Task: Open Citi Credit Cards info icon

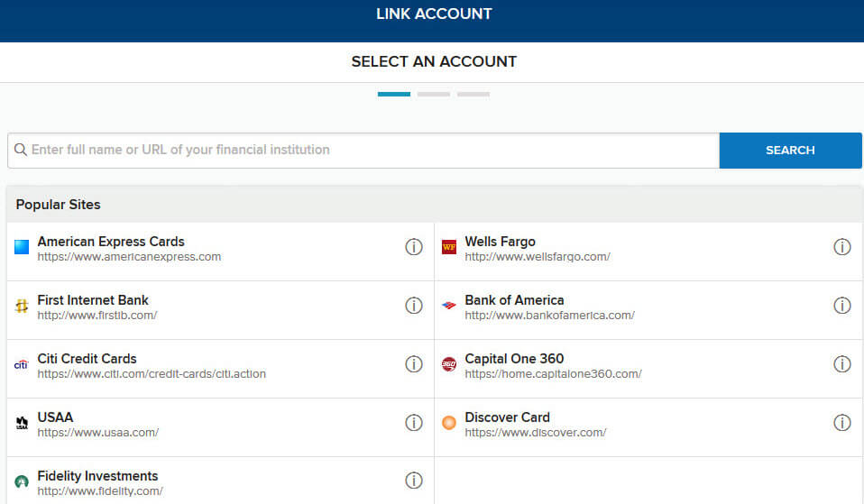Action: (x=414, y=364)
